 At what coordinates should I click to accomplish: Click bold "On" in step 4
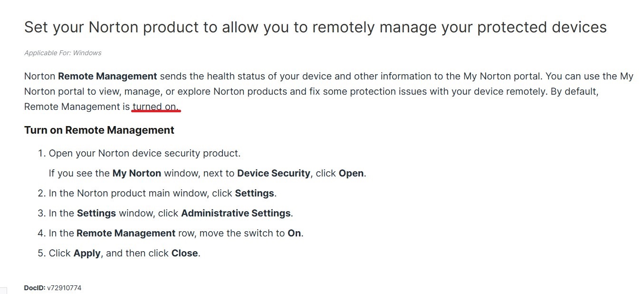[x=294, y=233]
